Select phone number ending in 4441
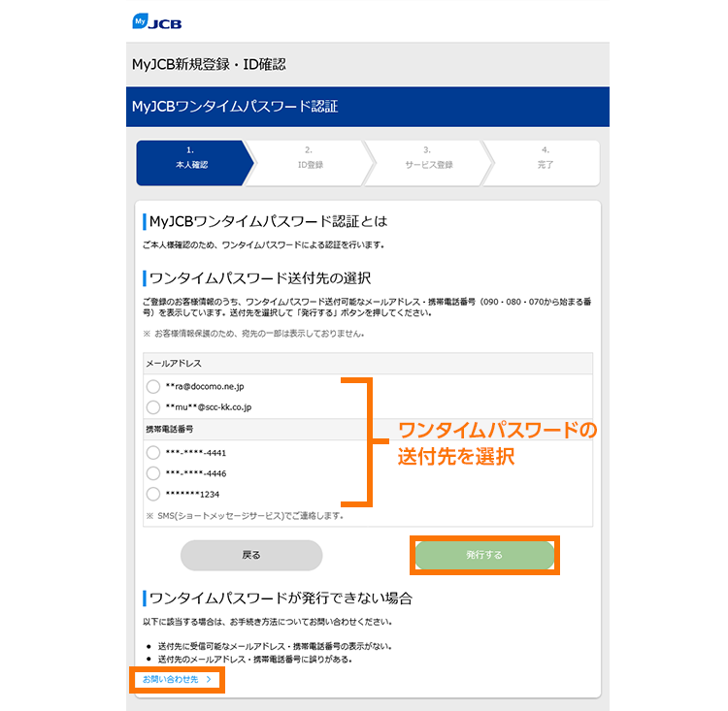 point(153,452)
